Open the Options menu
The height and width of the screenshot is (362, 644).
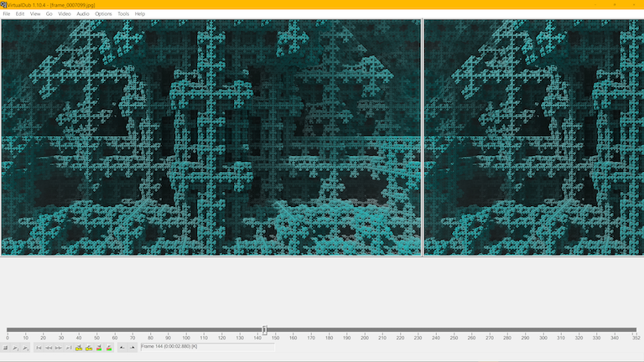103,13
